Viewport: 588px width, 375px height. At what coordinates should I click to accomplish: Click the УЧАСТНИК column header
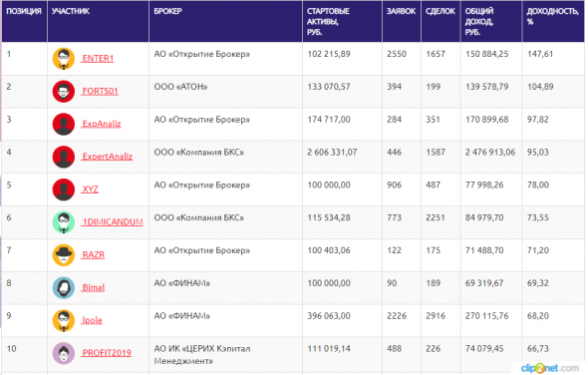(x=71, y=11)
